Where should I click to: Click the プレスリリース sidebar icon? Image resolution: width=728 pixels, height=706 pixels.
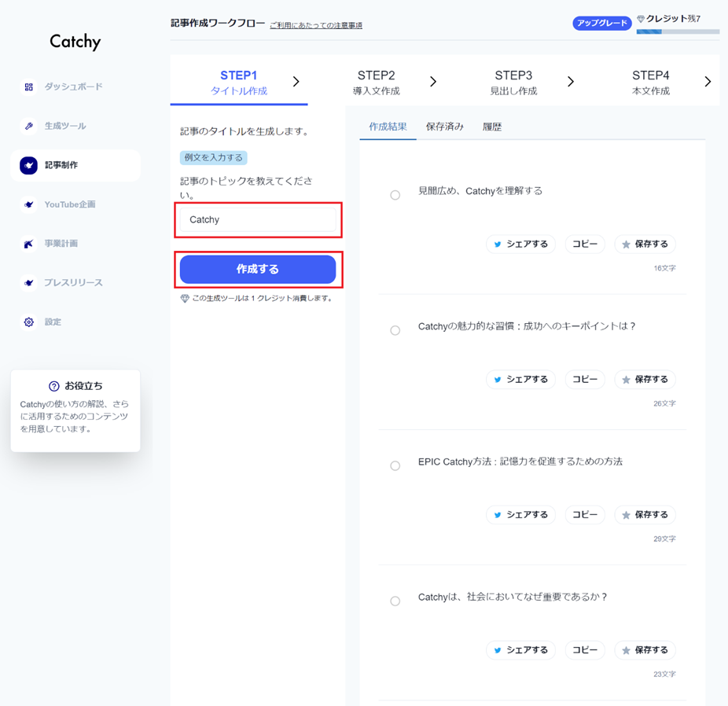(x=29, y=283)
